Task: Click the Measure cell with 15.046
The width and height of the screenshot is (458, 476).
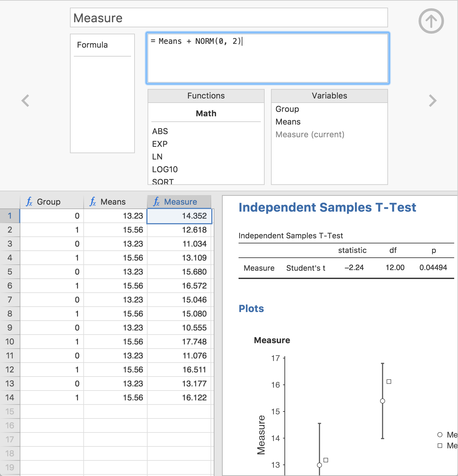Action: click(x=179, y=300)
